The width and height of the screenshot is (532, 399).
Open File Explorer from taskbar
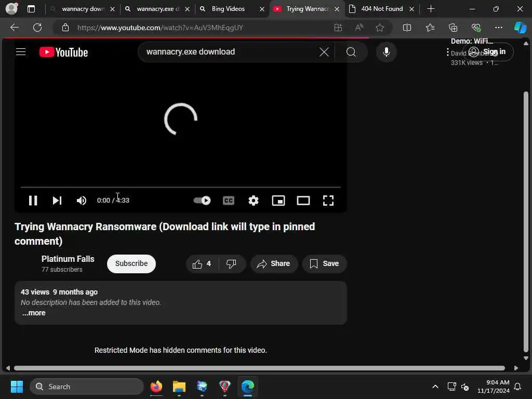tap(179, 387)
